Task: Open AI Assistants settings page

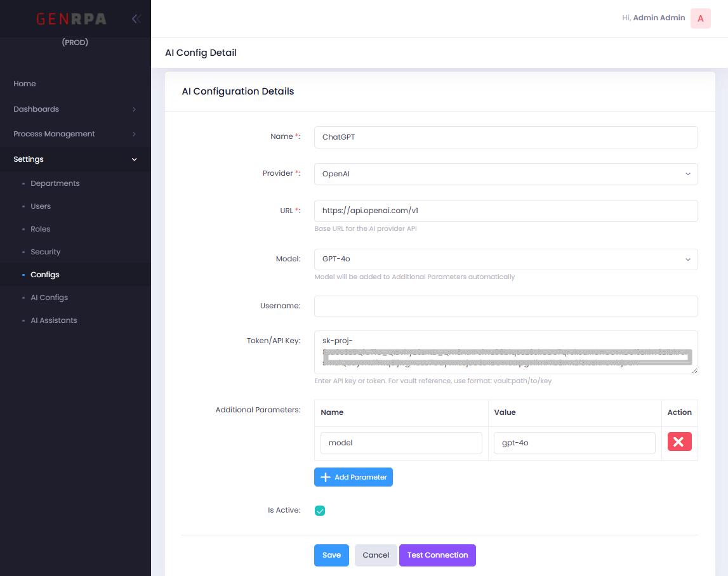Action: click(x=53, y=320)
